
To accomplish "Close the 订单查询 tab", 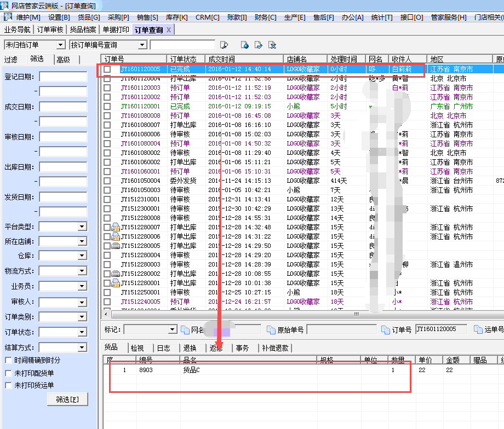I will [x=169, y=30].
